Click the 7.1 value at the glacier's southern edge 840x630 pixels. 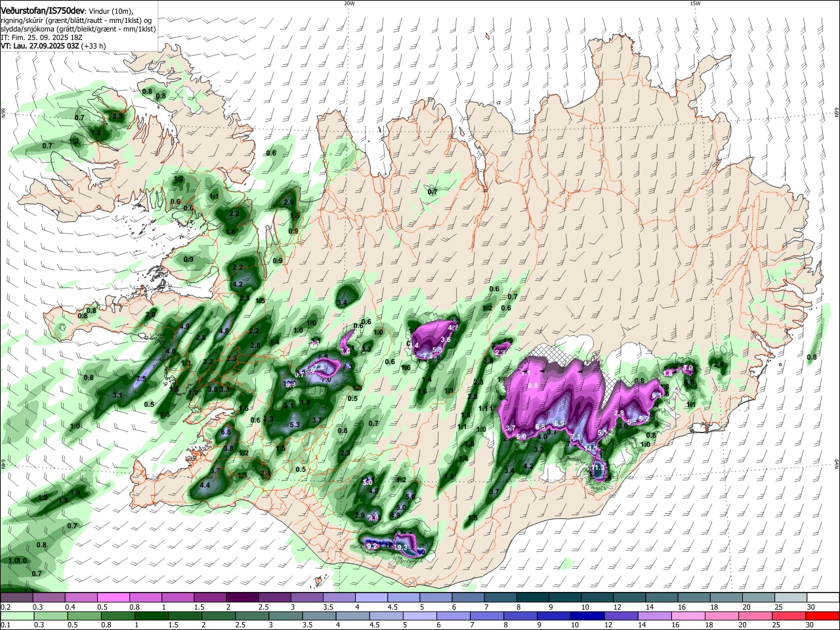pyautogui.click(x=576, y=436)
